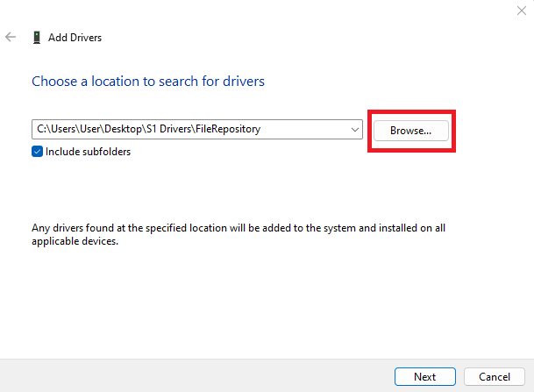This screenshot has height=392, width=534.
Task: Click the Choose a location heading
Action: pos(148,82)
